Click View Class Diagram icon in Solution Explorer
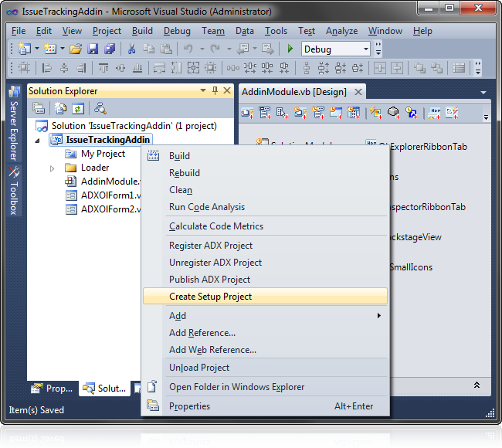The height and width of the screenshot is (448, 502). [x=100, y=109]
